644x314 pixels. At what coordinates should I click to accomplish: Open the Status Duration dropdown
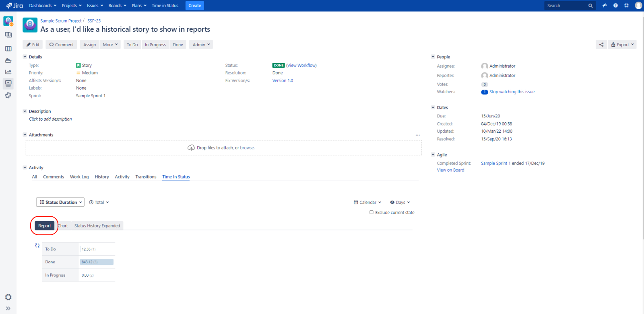pos(60,202)
